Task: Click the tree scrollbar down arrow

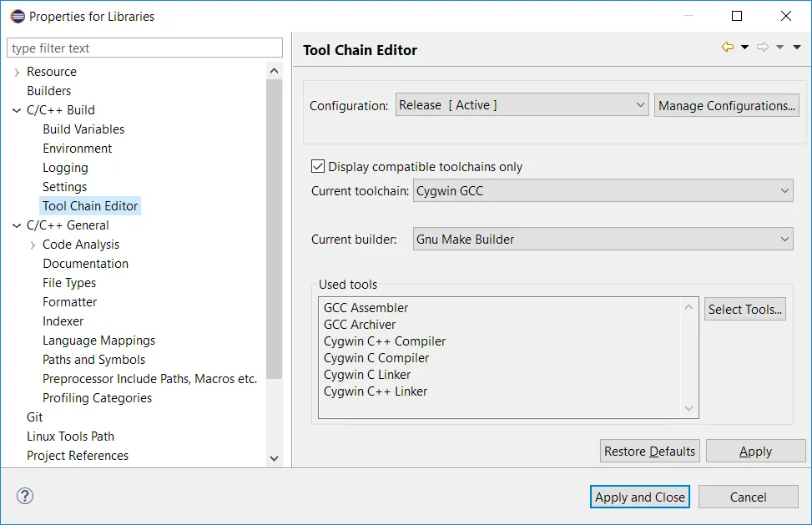Action: (x=275, y=458)
